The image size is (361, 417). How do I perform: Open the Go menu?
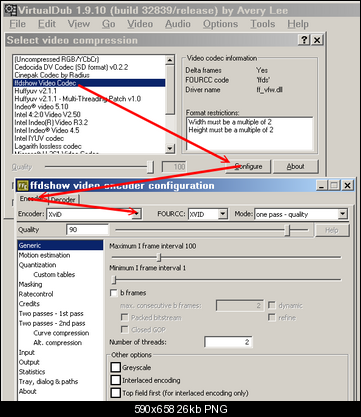click(x=108, y=24)
